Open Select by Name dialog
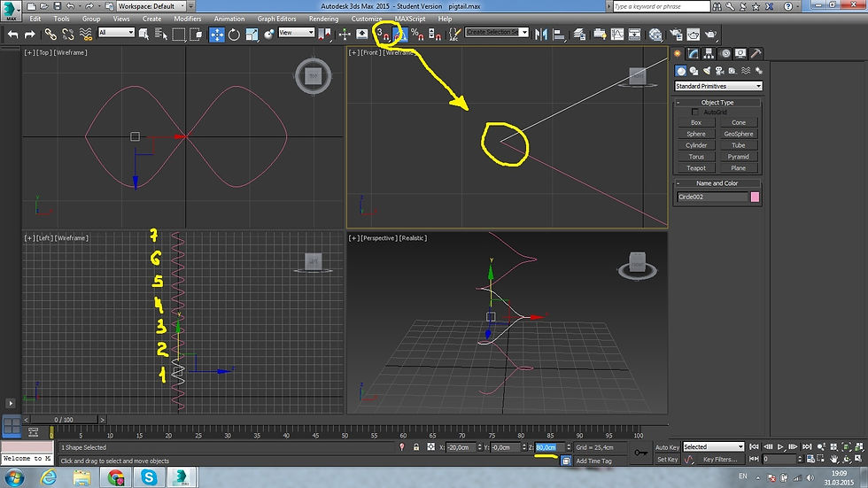 tap(161, 35)
